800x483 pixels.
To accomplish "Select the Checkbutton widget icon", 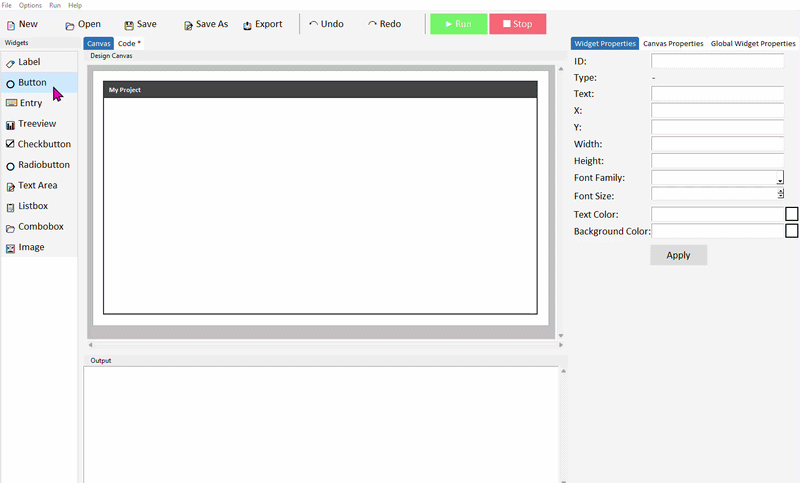I will click(x=10, y=144).
